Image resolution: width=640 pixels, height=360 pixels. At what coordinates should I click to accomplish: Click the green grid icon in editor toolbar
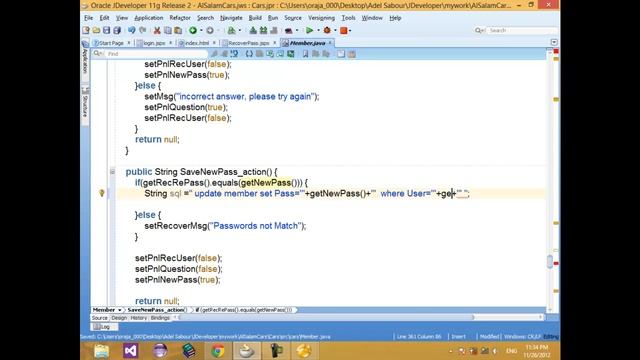[x=291, y=54]
